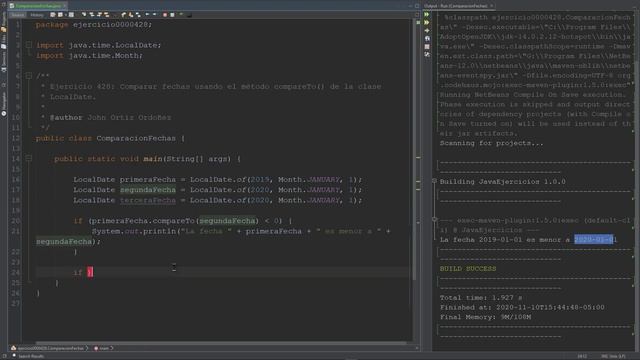Switch to the Source editor view
Viewport: 640px width, 360px height.
click(x=18, y=15)
